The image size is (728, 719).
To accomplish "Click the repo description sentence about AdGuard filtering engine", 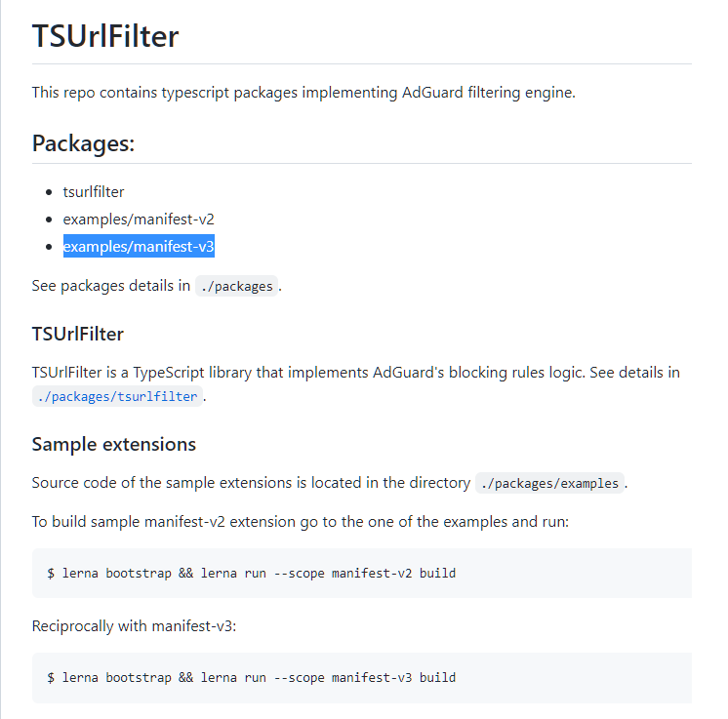I will (303, 93).
